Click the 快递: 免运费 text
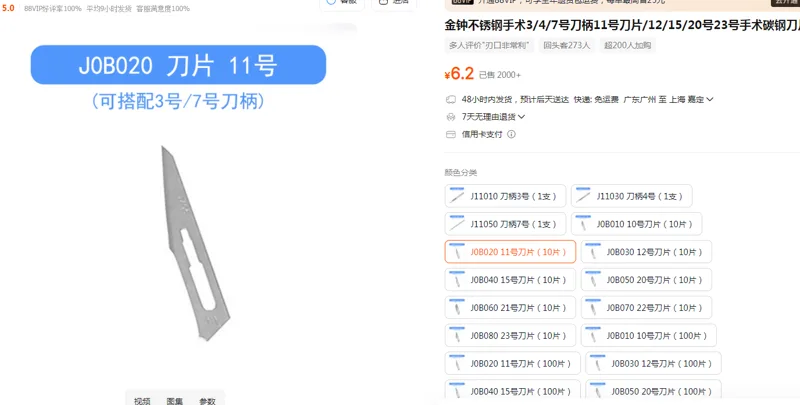 tap(596, 99)
